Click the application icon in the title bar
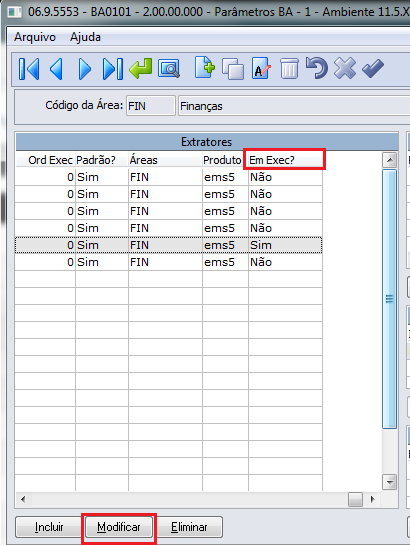Screen dimensions: 410x545 [x=15, y=13]
